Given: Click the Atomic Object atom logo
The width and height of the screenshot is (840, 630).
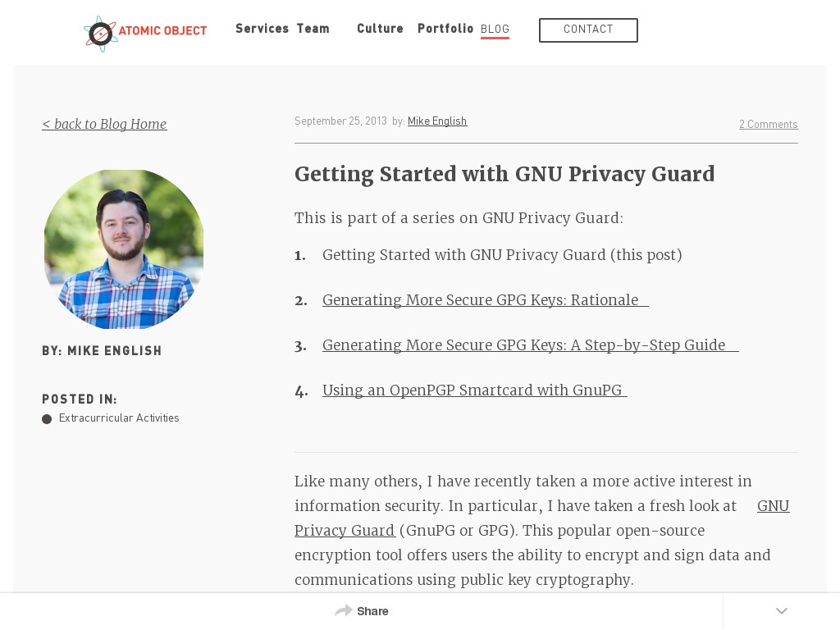Looking at the screenshot, I should pyautogui.click(x=100, y=34).
